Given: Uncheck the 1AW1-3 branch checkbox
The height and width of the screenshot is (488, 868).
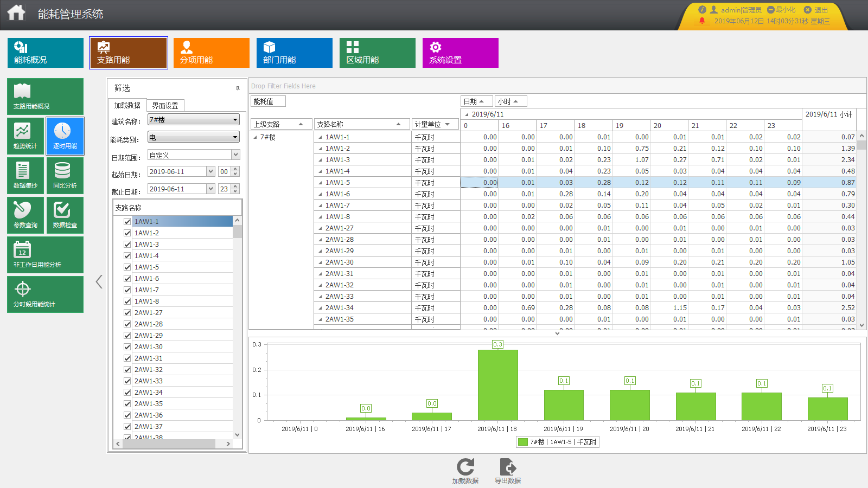Looking at the screenshot, I should click(x=127, y=245).
